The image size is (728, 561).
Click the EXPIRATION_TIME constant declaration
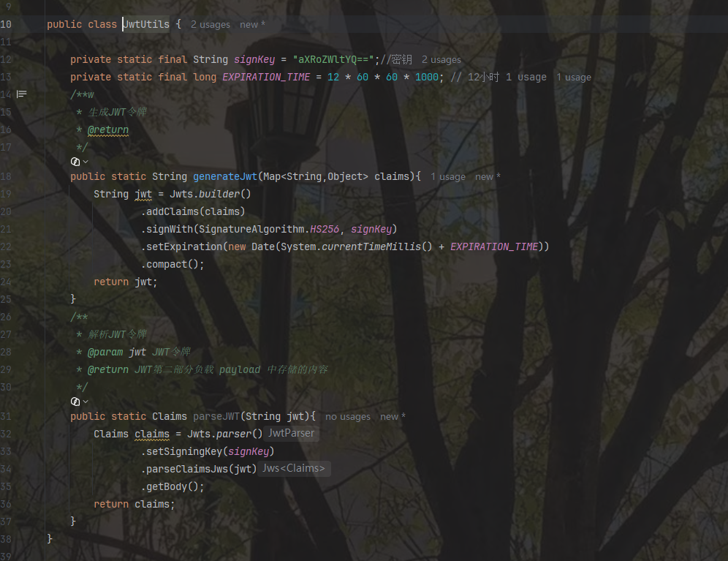point(266,77)
